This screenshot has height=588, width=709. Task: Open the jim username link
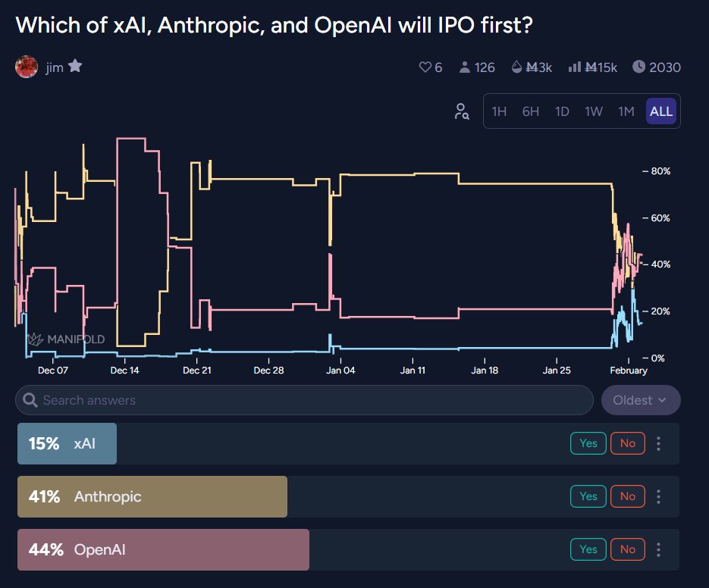(55, 67)
